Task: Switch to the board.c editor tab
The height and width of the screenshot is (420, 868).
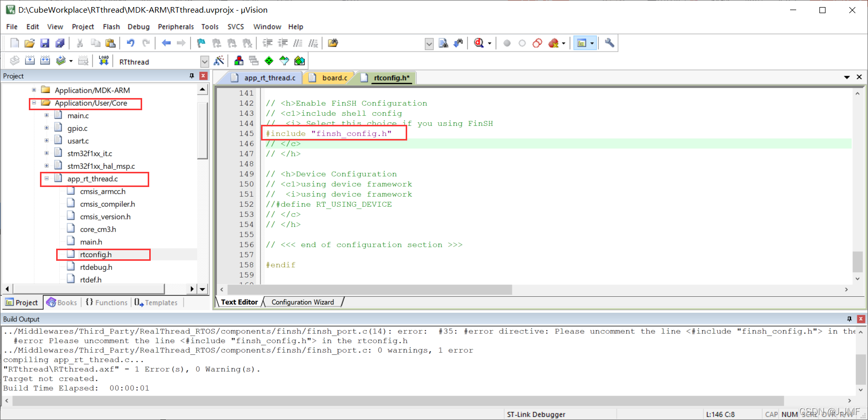Action: click(329, 78)
